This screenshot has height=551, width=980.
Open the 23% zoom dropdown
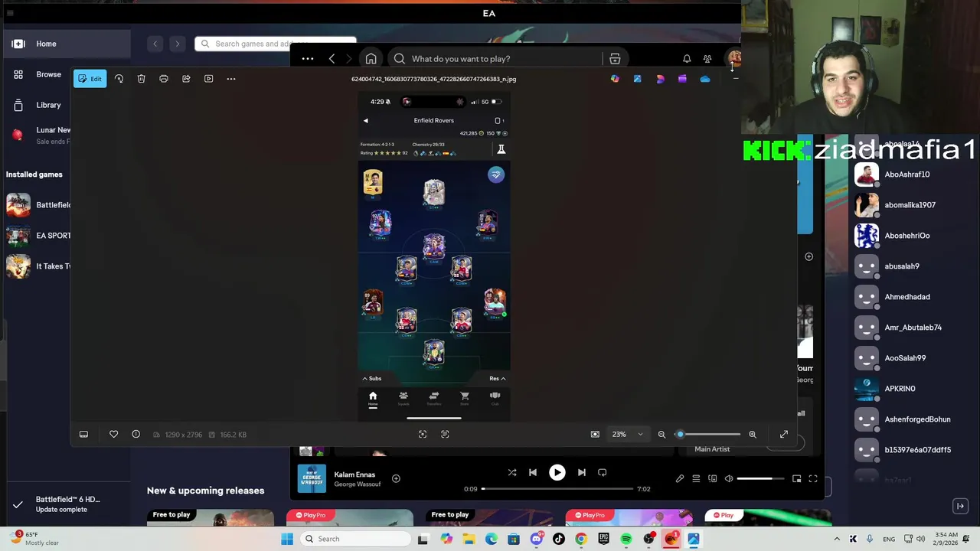click(x=628, y=435)
